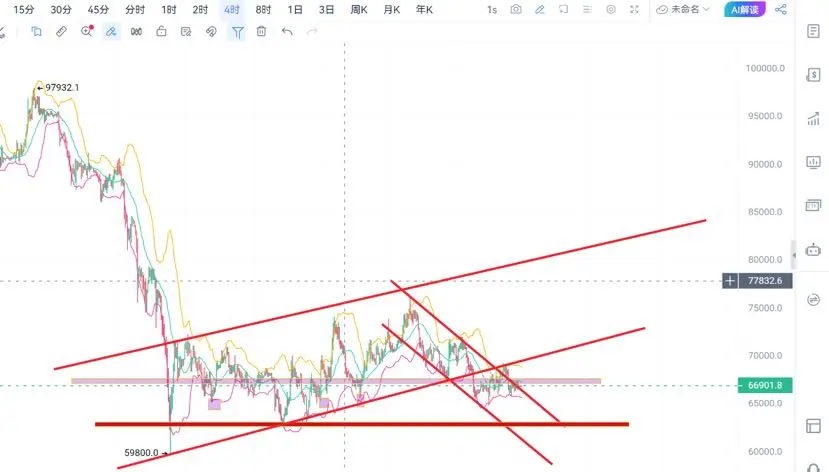
Task: Click the plus button beside 77832.6
Action: [x=730, y=281]
